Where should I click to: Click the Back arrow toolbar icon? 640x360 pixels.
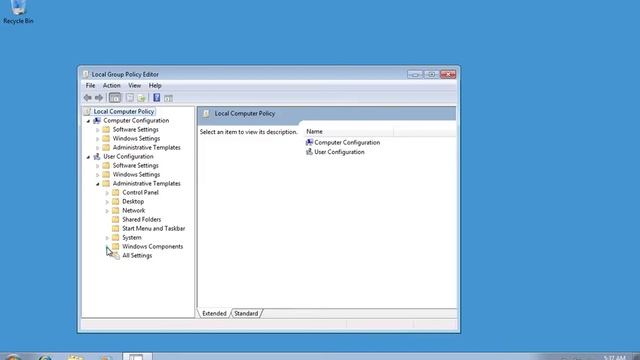coord(87,98)
